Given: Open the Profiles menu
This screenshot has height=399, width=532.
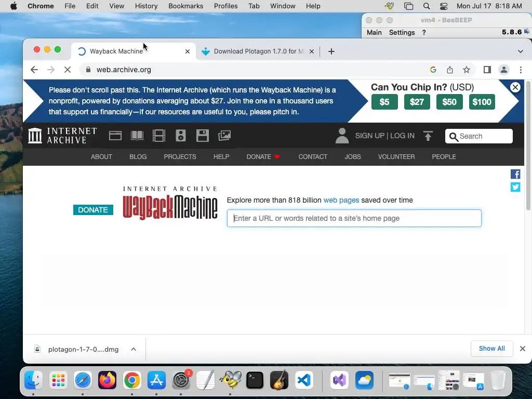Looking at the screenshot, I should [225, 6].
